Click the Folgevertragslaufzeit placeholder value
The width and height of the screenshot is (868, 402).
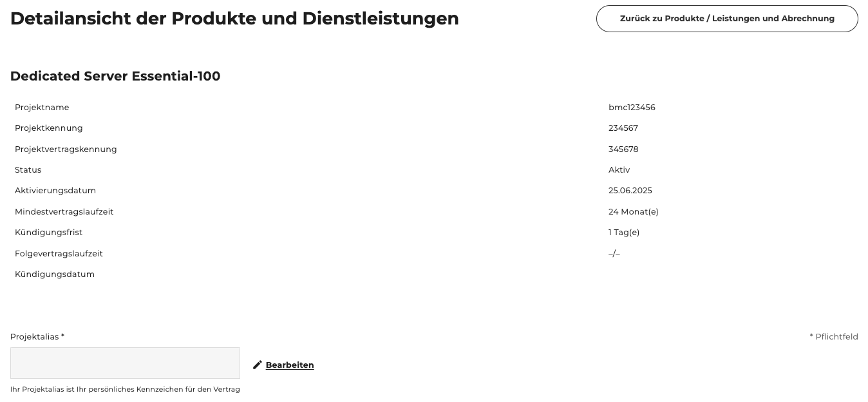[x=614, y=253]
